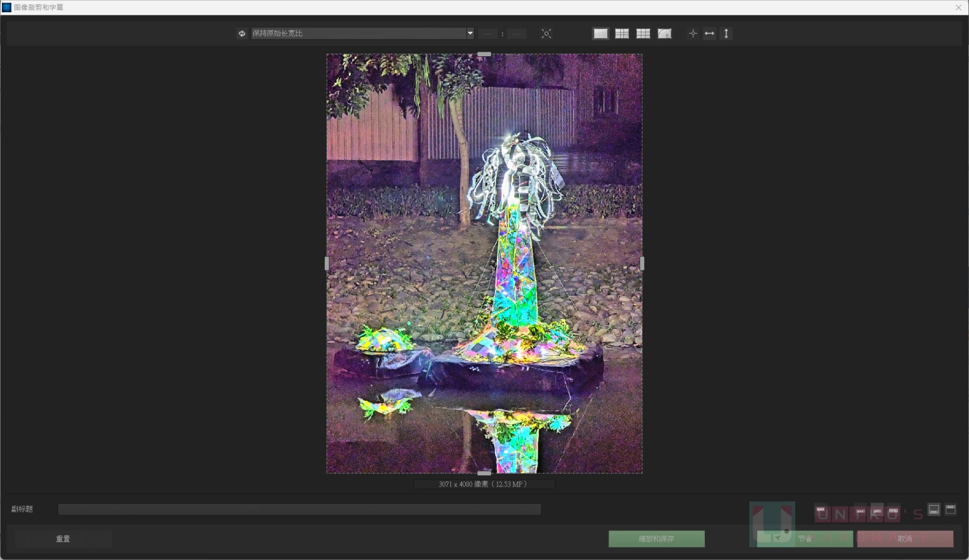Select caption at bottom position icon
This screenshot has height=560, width=969.
(934, 510)
